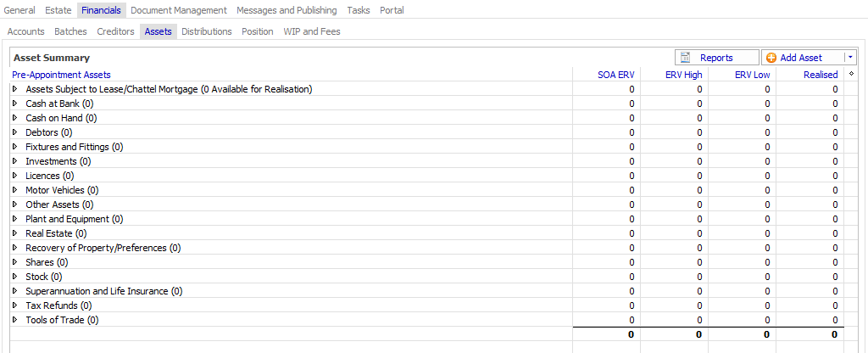The image size is (868, 353).
Task: Open the Add Asset dropdown arrow
Action: click(x=850, y=58)
